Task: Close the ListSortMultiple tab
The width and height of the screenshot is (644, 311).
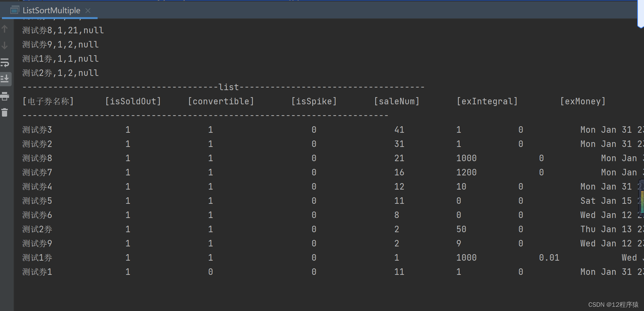Action: (x=88, y=11)
